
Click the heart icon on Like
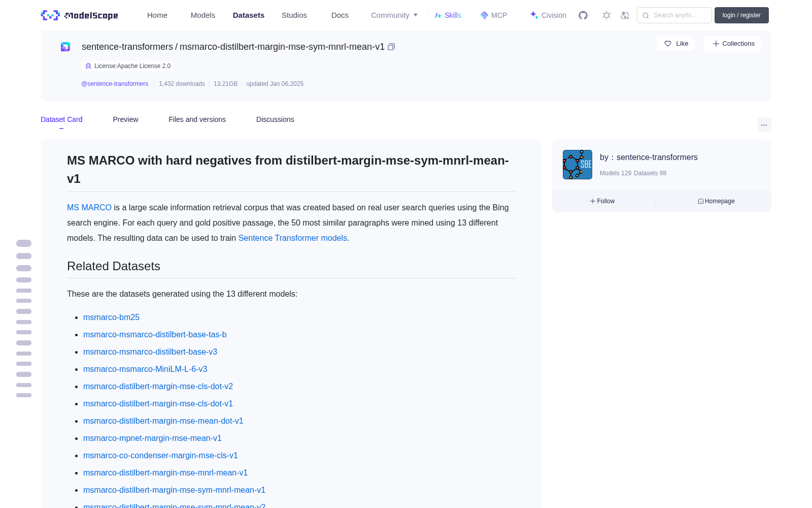(x=668, y=44)
